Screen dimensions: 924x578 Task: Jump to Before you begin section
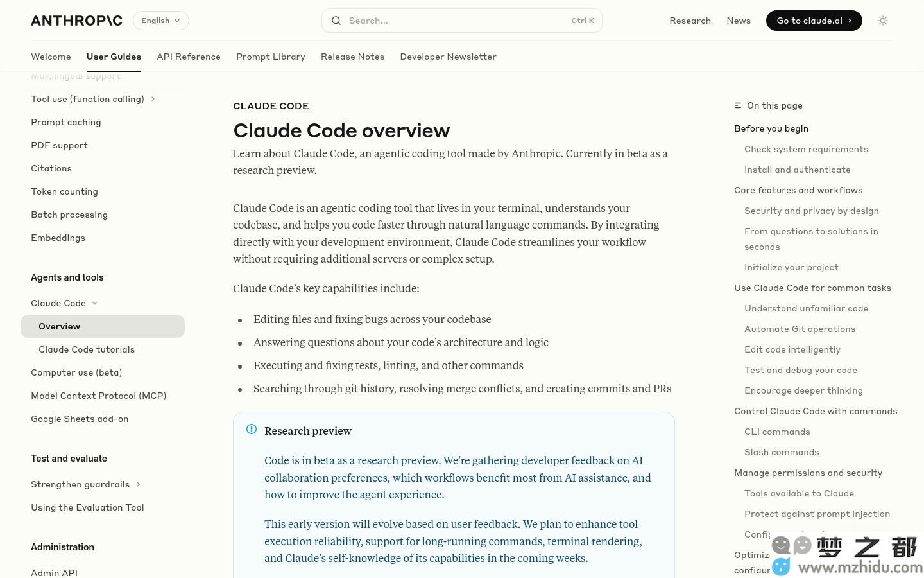pos(771,128)
